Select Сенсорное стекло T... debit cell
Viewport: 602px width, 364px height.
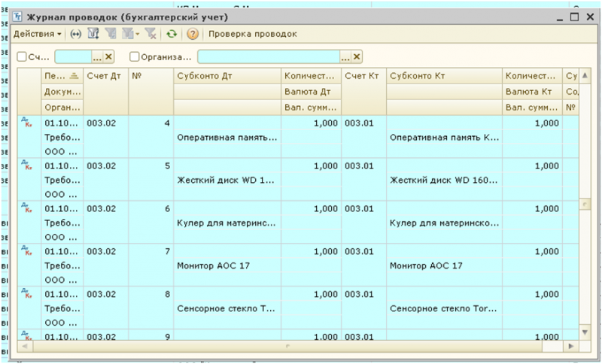(x=227, y=308)
